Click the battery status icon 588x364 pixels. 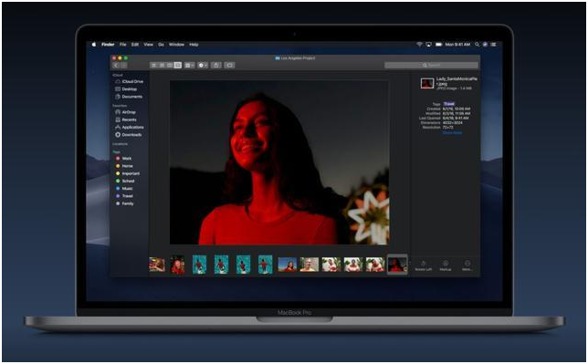[438, 44]
